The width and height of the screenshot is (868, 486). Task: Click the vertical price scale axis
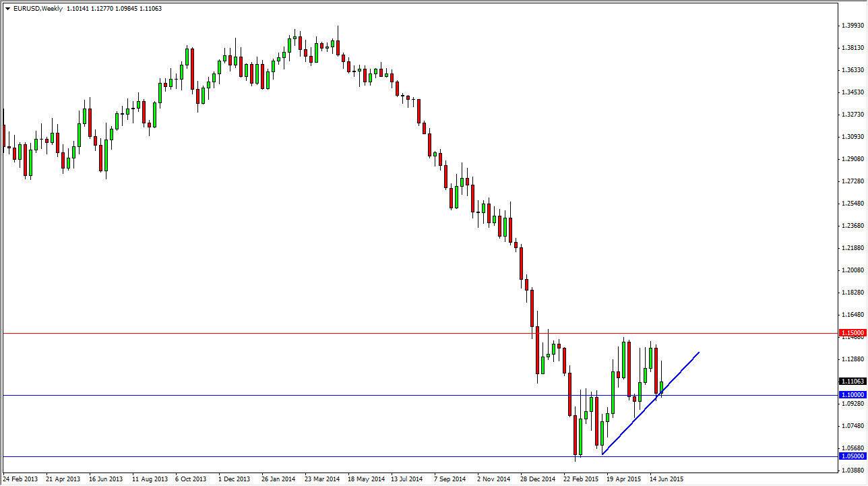[850, 202]
